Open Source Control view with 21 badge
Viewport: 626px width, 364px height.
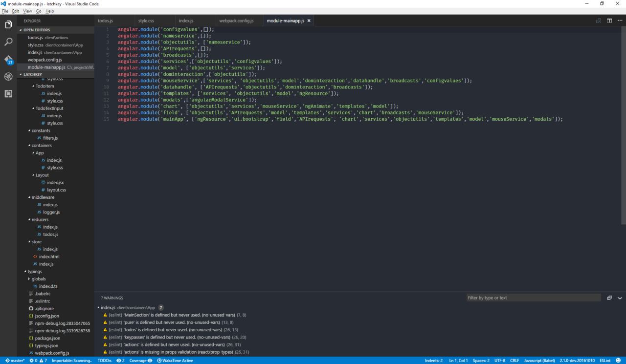tap(8, 60)
